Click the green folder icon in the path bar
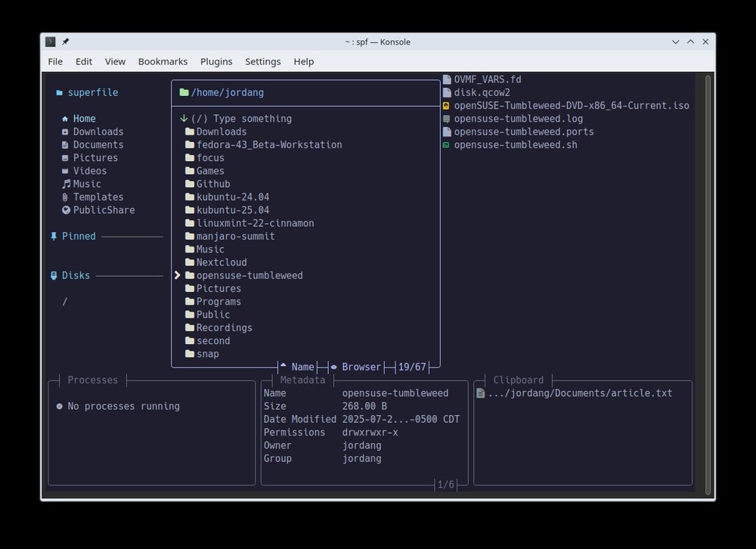756x549 pixels. pos(184,92)
